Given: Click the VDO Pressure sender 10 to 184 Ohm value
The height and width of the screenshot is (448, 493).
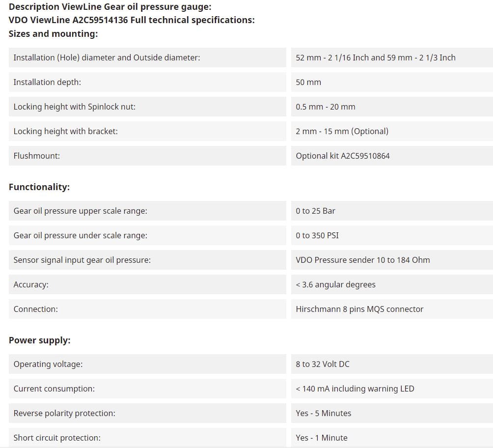Looking at the screenshot, I should [x=362, y=260].
